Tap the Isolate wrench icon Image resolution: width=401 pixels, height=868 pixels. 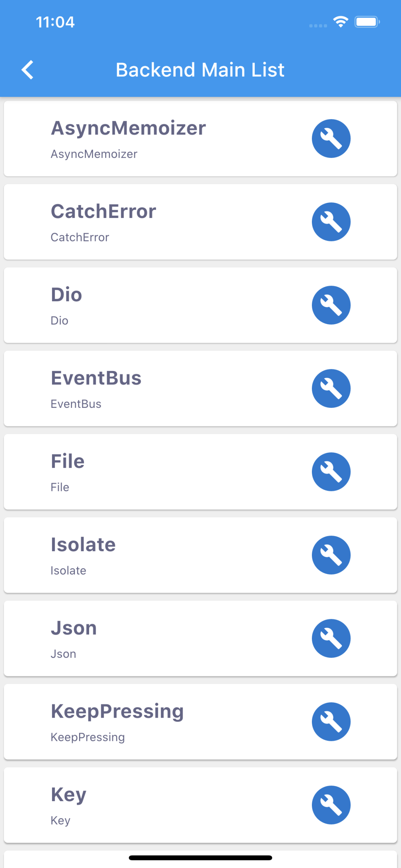(331, 555)
